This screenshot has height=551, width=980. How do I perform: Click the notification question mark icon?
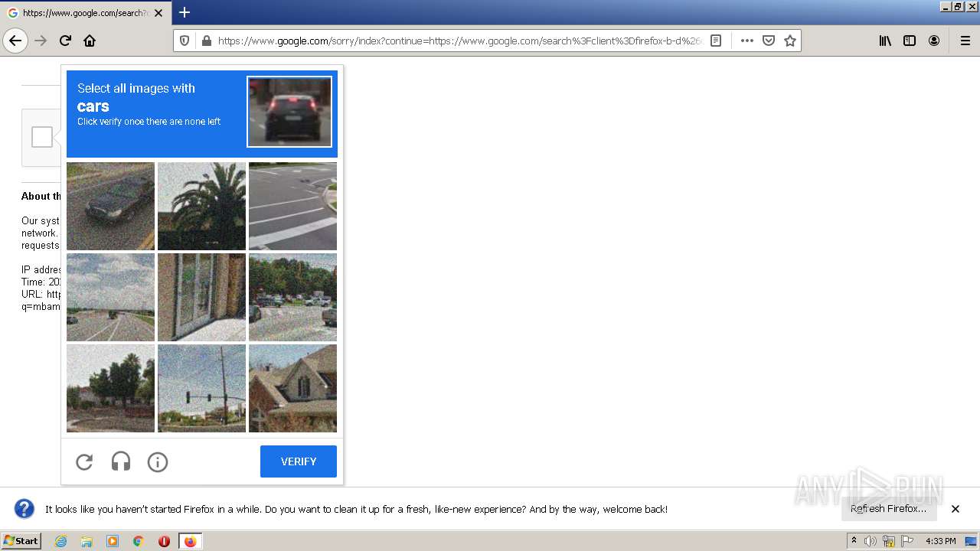click(x=24, y=509)
